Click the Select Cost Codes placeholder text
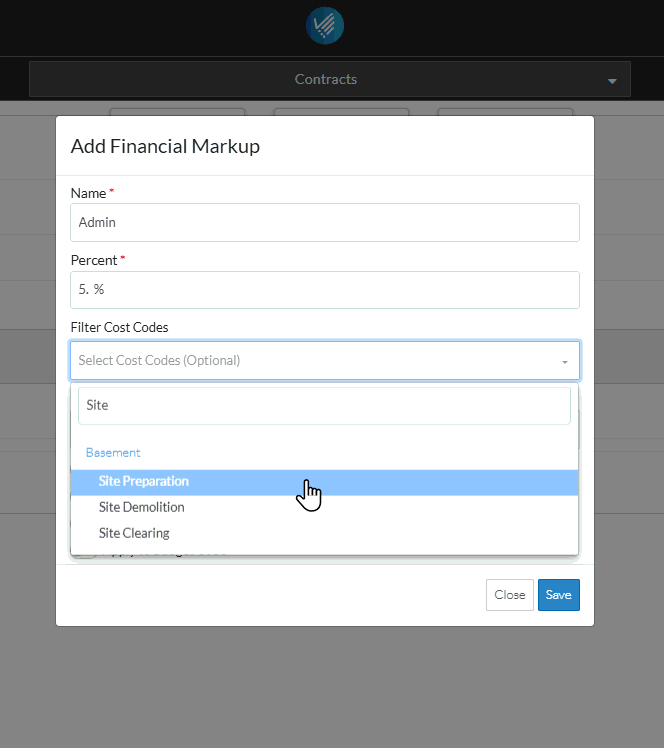The width and height of the screenshot is (664, 748). point(160,360)
